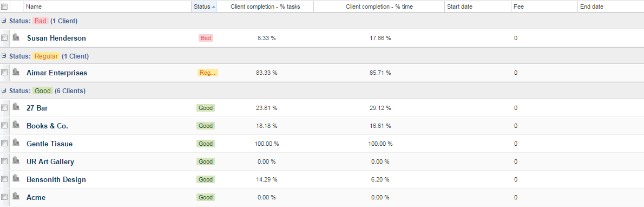The image size is (644, 207).
Task: Click the client icon beside Susan Henderson
Action: click(x=16, y=37)
